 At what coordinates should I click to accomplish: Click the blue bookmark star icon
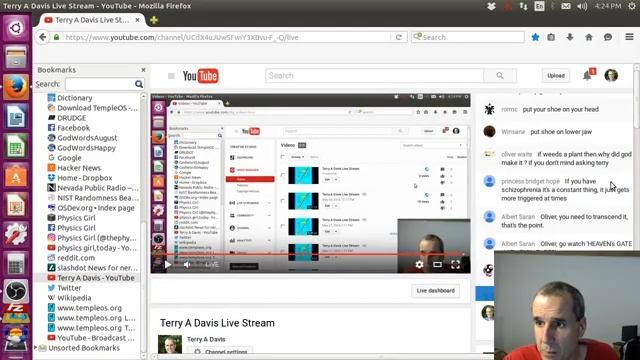click(x=536, y=37)
